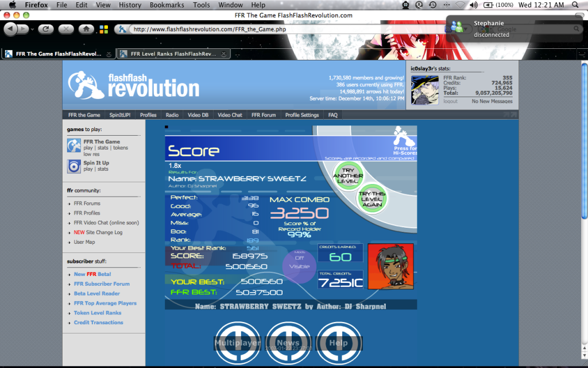Click the Firefox back button

tap(11, 29)
